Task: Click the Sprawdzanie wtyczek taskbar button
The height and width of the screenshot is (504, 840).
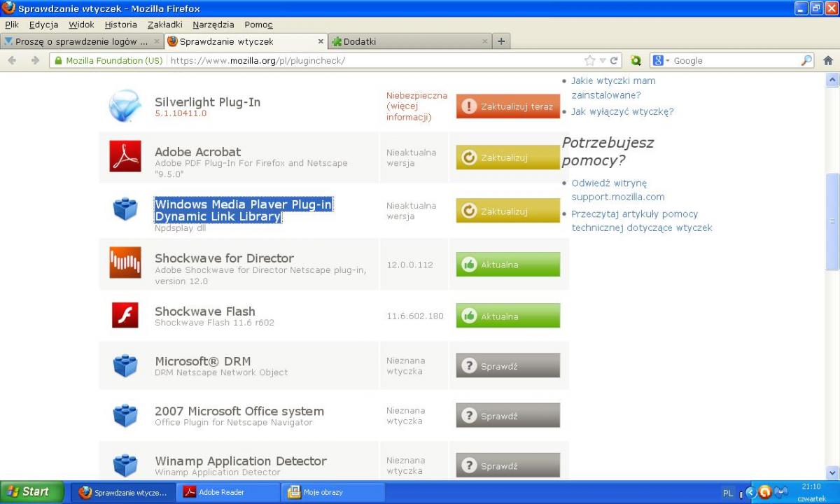Action: 123,492
